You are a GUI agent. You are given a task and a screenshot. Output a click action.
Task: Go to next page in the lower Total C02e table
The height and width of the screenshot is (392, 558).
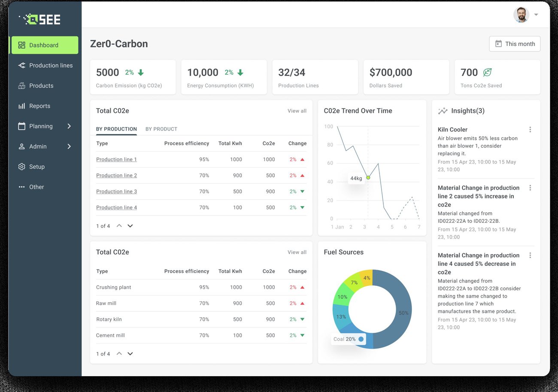[130, 354]
